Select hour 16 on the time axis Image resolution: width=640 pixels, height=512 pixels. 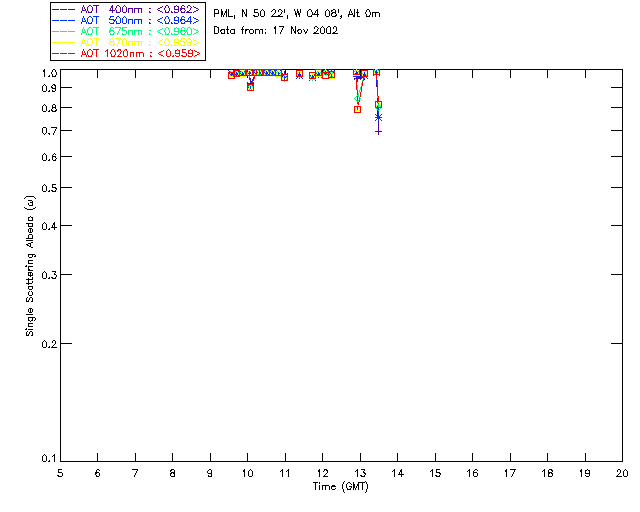click(x=473, y=473)
